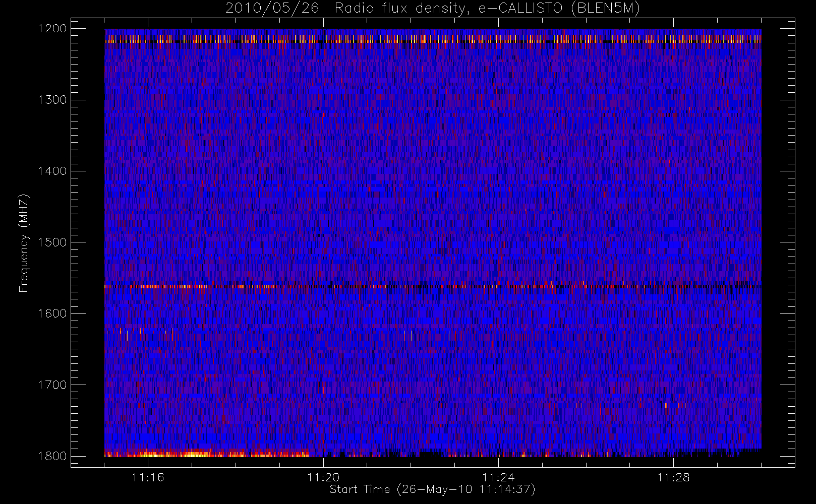The width and height of the screenshot is (816, 504).
Task: Select the 1600 frequency tick label
Action: coord(52,313)
